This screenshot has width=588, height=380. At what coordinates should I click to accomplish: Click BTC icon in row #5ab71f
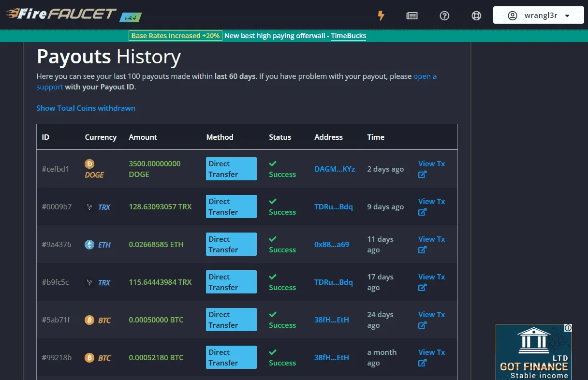(x=89, y=320)
